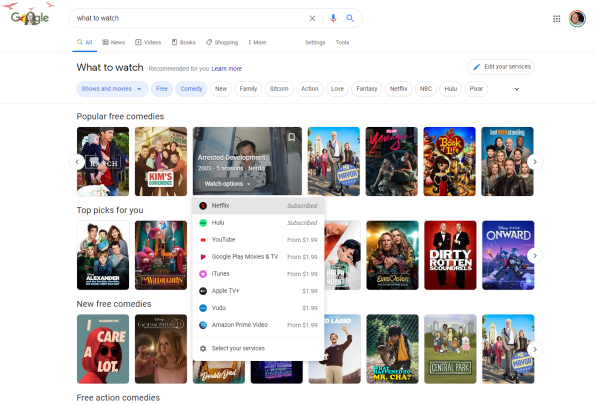Open What Happened to Mr. Cha poster
The height and width of the screenshot is (404, 596).
click(392, 349)
